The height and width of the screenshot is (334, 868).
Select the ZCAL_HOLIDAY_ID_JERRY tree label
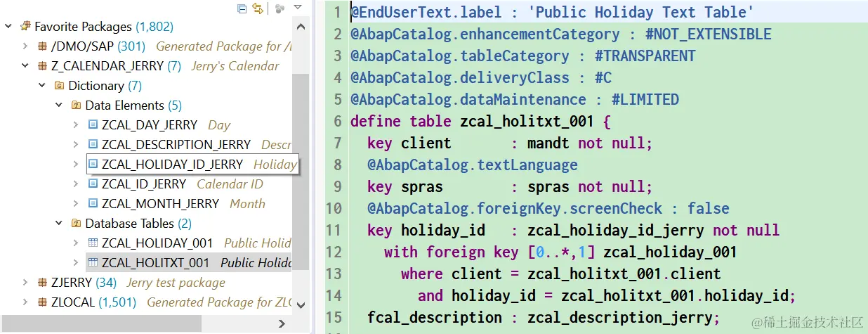(172, 165)
